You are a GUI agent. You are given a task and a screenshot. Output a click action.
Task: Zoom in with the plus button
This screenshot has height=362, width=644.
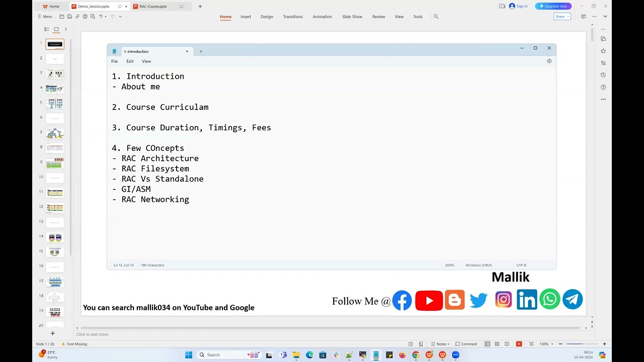604,344
